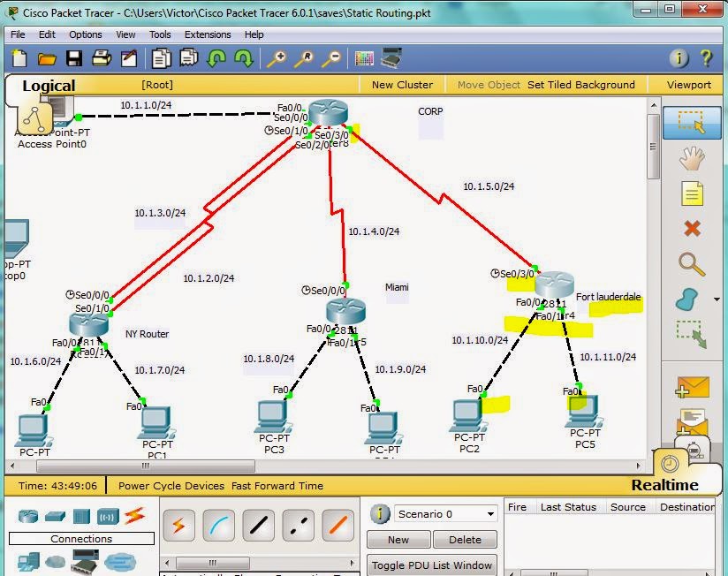The width and height of the screenshot is (728, 576).
Task: Pick the automatic connection lightning cable
Action: point(178,526)
